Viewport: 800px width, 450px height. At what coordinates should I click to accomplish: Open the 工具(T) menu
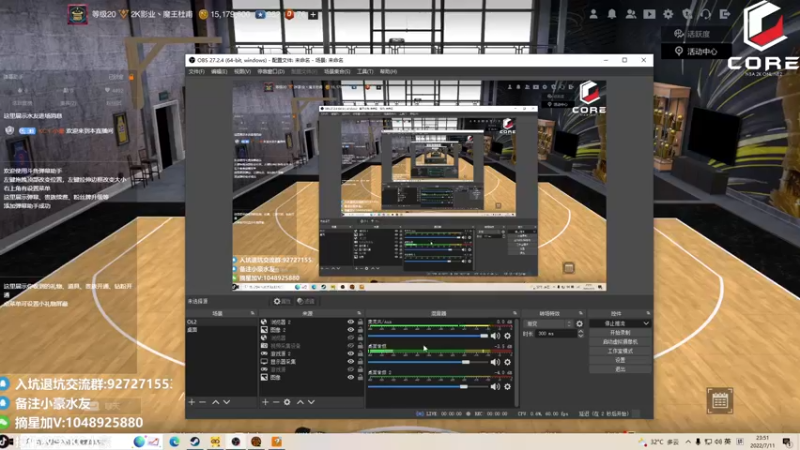point(365,71)
